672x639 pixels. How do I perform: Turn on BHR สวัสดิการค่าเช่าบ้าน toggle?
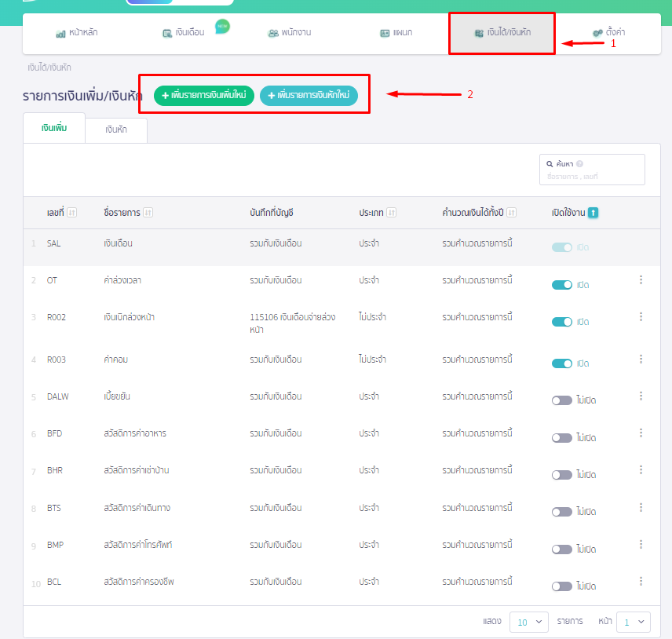coord(562,475)
